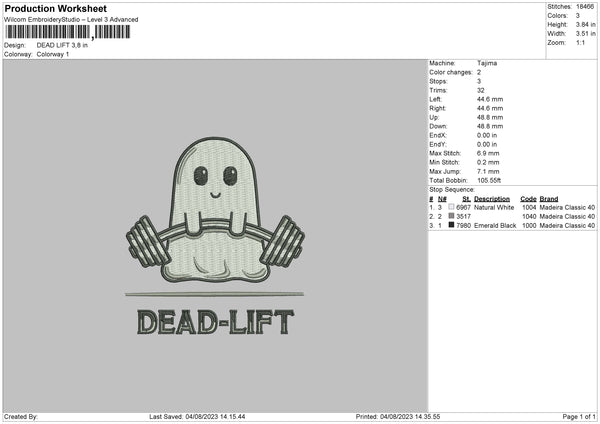Image resolution: width=600 pixels, height=424 pixels.
Task: Click the Natural White thread color swatch
Action: [x=450, y=207]
